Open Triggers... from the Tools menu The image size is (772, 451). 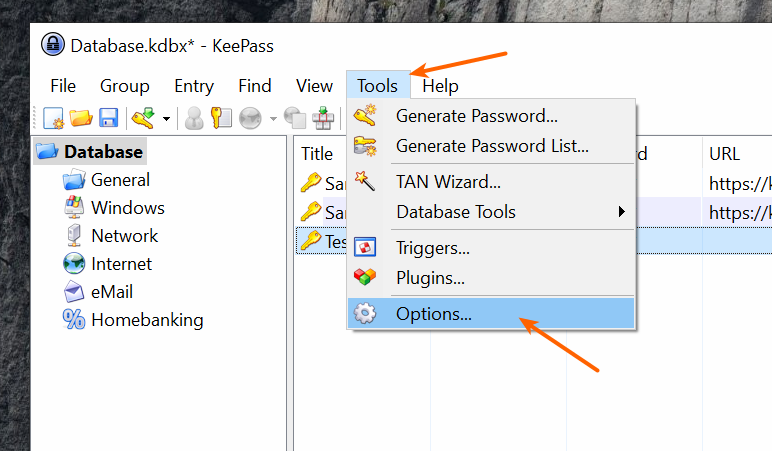pos(432,248)
